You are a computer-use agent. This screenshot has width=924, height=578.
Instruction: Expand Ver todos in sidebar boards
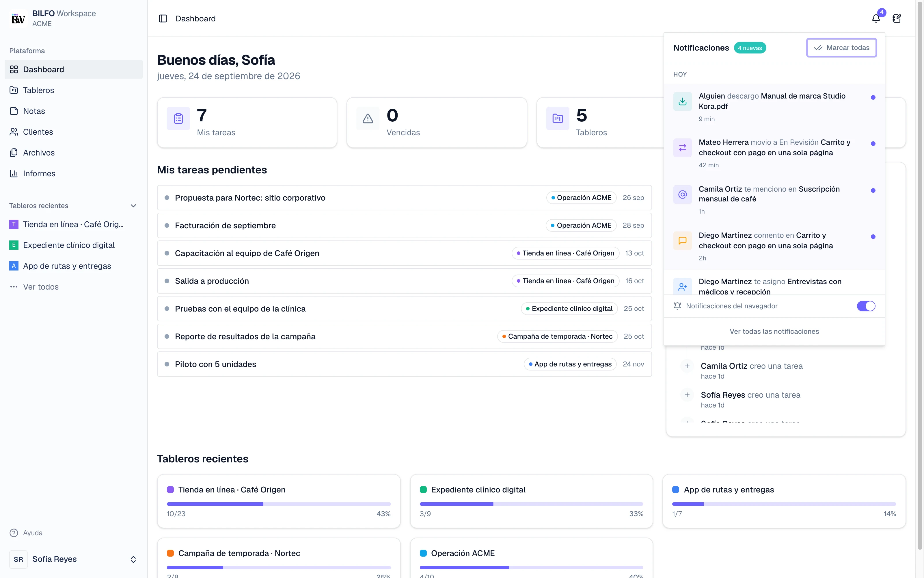coord(73,287)
